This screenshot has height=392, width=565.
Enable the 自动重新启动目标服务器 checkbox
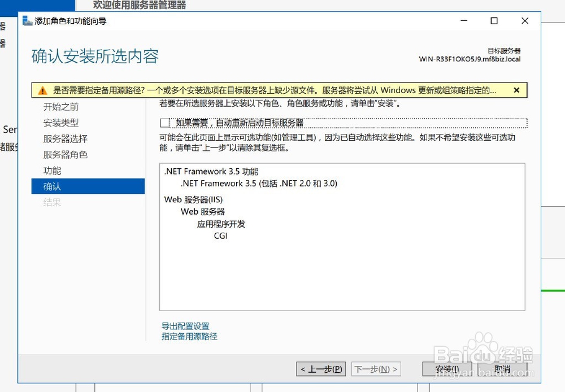(x=164, y=123)
